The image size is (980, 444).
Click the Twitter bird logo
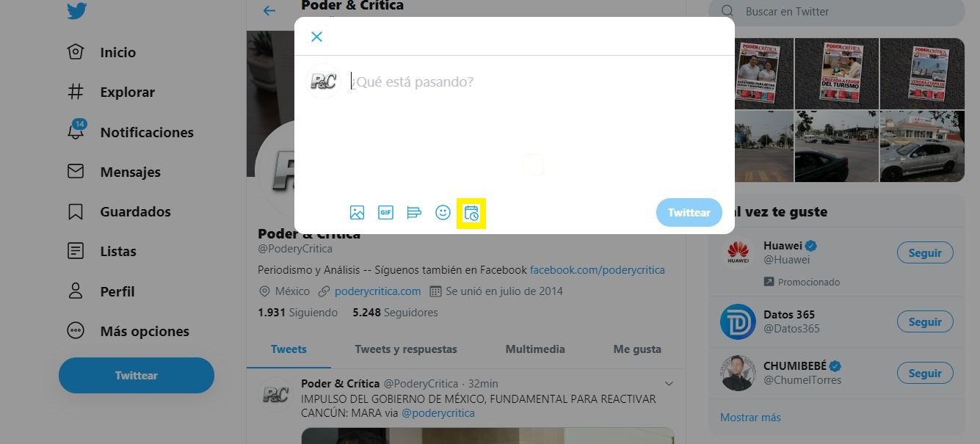[77, 11]
